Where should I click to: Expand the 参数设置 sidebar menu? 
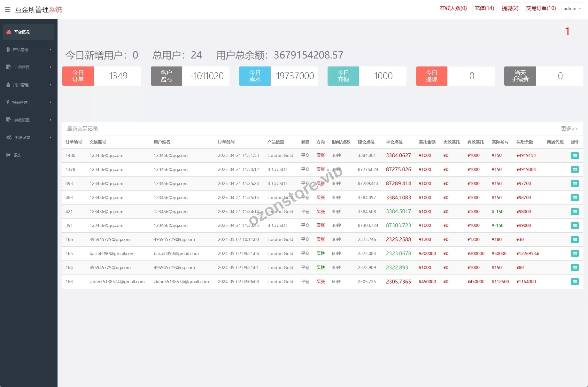[x=28, y=120]
